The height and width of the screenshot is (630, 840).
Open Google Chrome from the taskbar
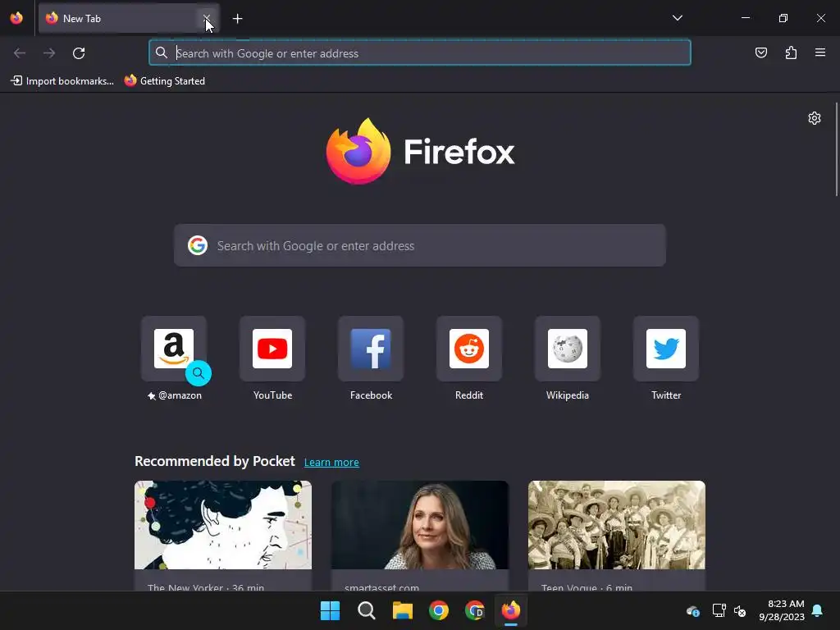(439, 610)
